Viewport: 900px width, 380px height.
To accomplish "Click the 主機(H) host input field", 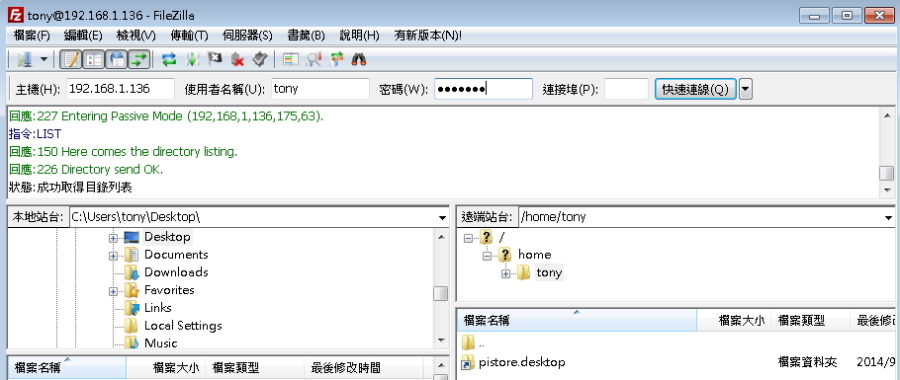I will [121, 89].
